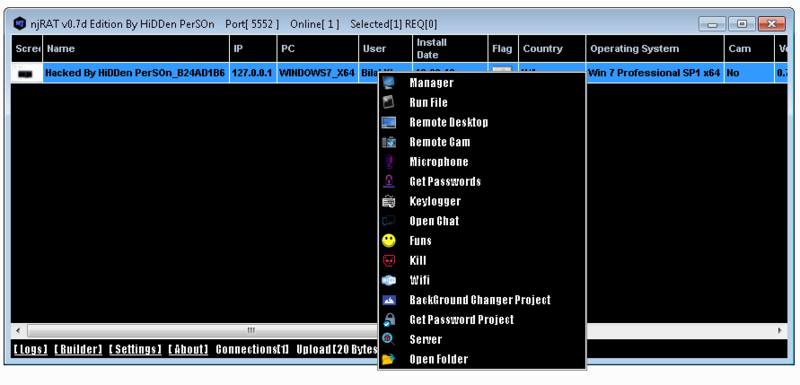Select the Hacked By HiDDen PerSOn row name
Viewport: 800px width, 385px height.
pos(135,73)
